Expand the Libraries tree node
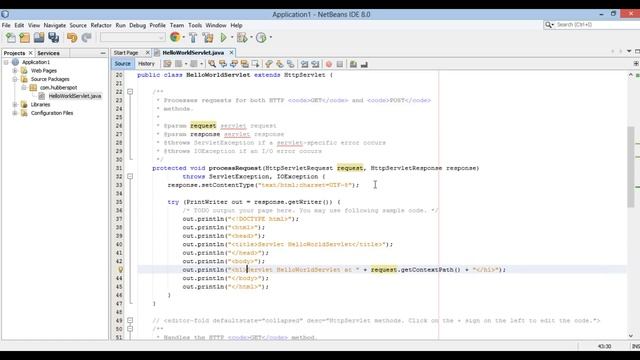 (x=15, y=104)
